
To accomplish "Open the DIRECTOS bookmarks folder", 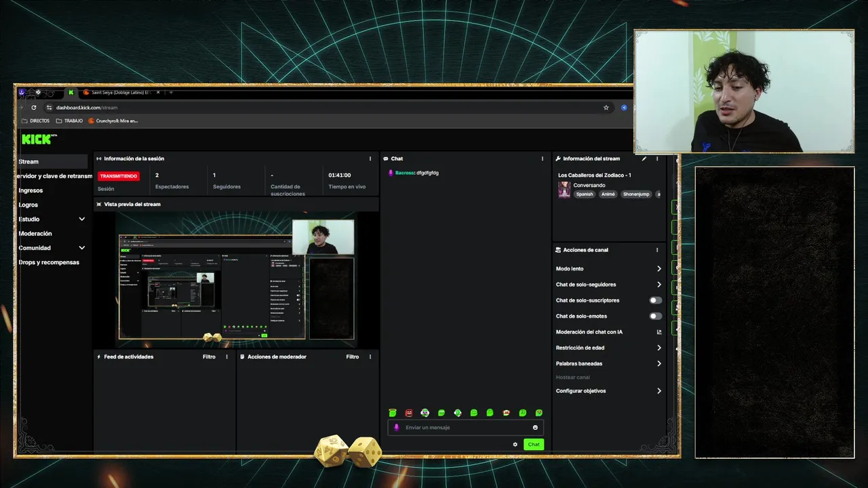I will (x=36, y=121).
